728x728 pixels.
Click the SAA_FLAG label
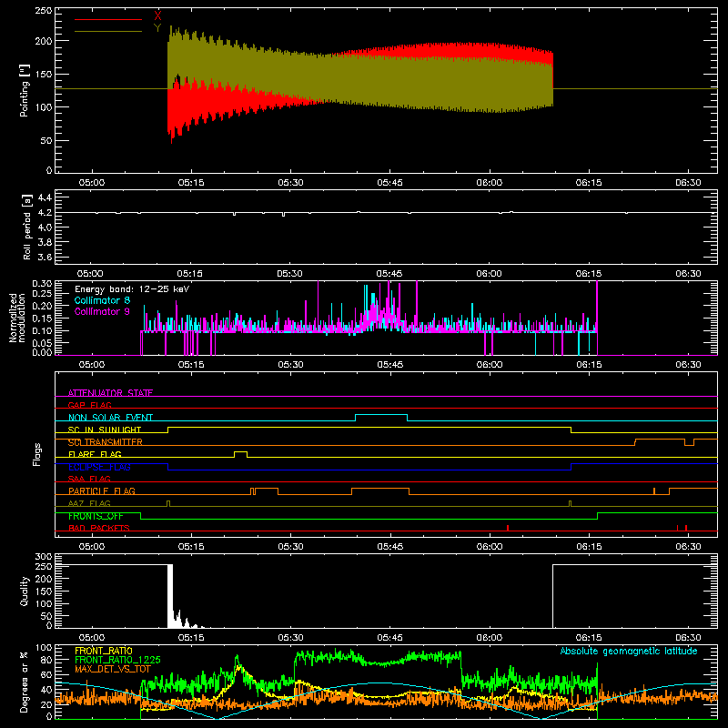pyautogui.click(x=89, y=479)
